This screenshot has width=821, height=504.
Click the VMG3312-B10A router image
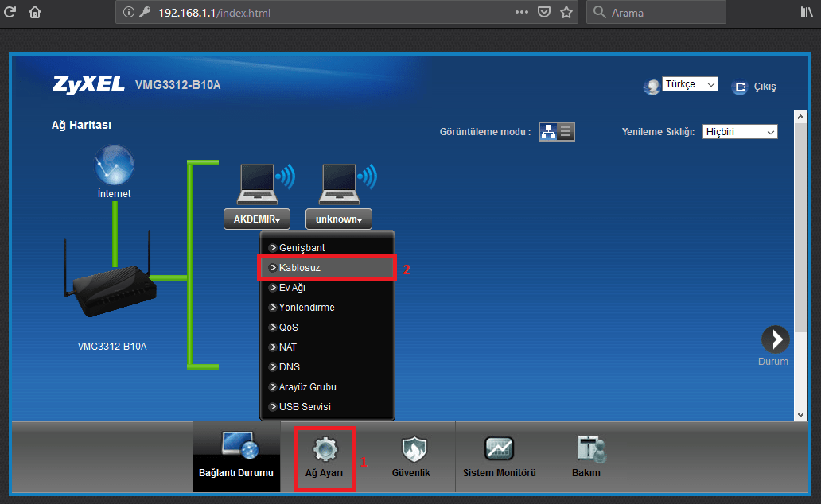pyautogui.click(x=110, y=275)
